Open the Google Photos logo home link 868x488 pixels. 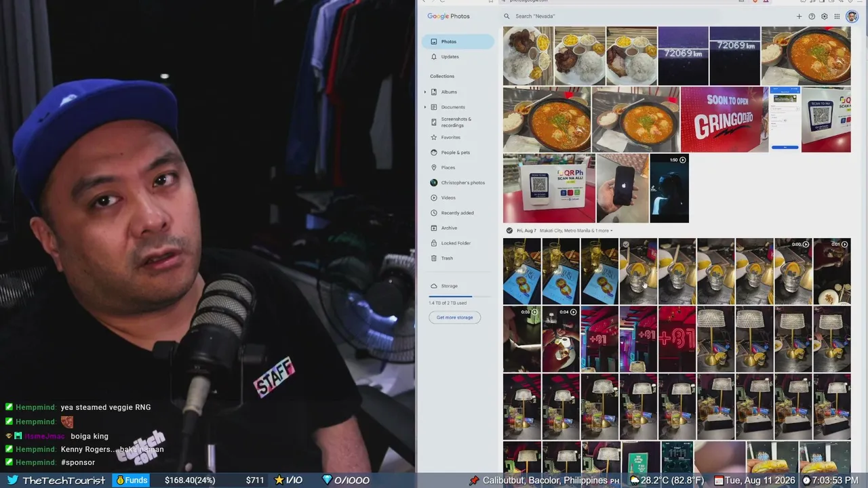point(448,16)
